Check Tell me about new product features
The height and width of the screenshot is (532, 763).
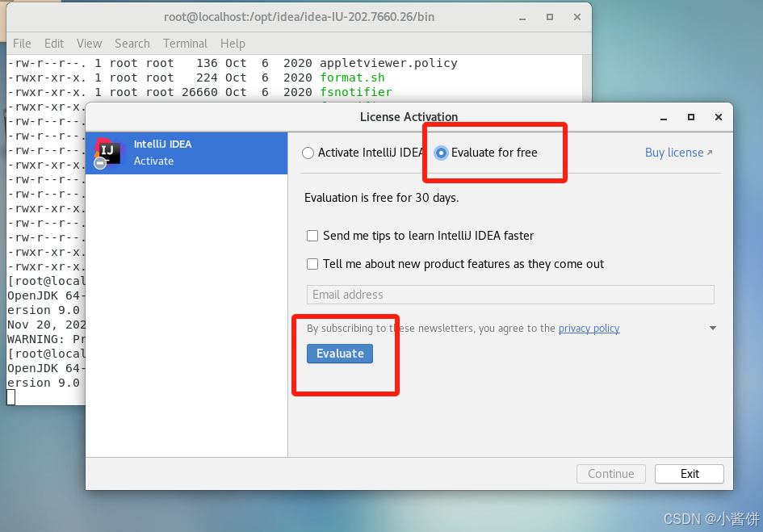(312, 264)
